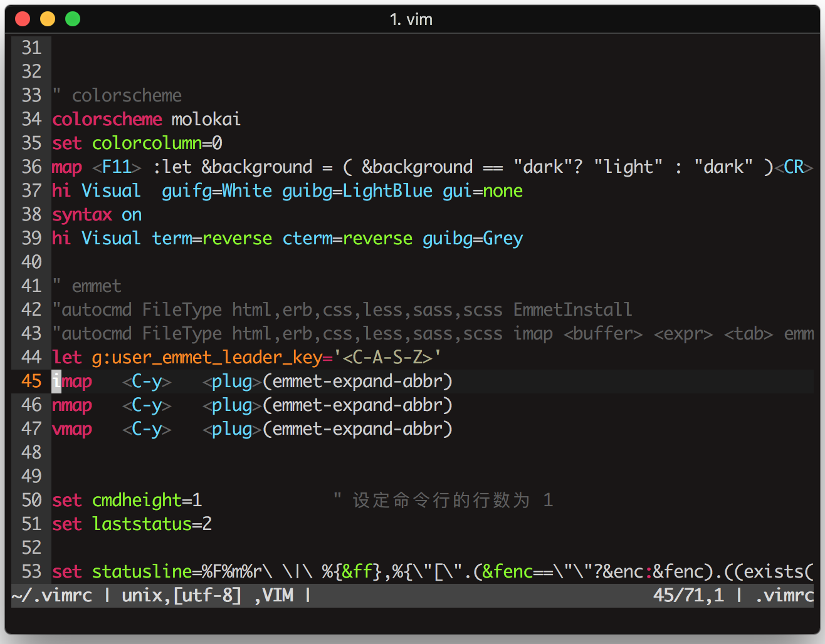This screenshot has height=644, width=825.
Task: Place cursor on 'cterm=reverse'
Action: [347, 238]
